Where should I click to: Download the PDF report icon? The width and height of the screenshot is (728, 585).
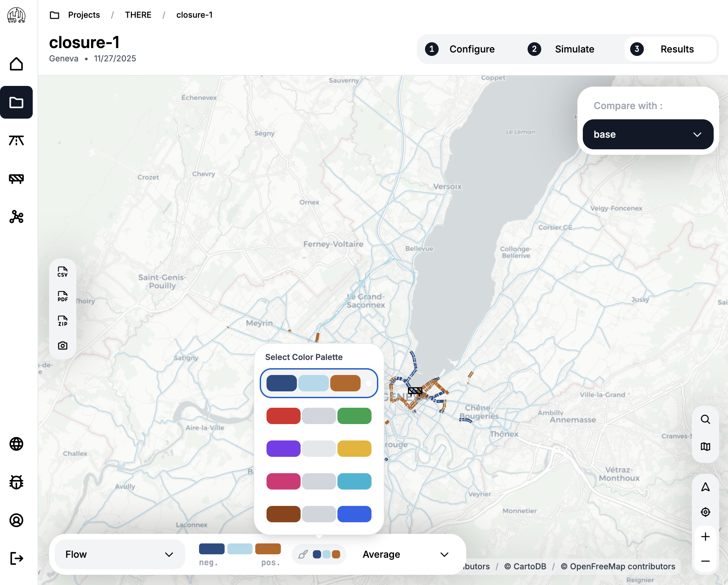[63, 297]
